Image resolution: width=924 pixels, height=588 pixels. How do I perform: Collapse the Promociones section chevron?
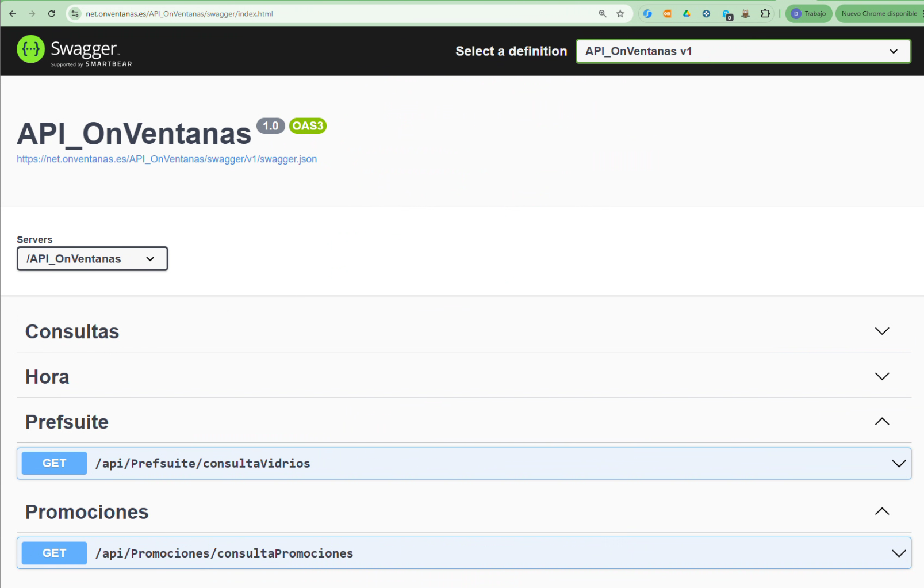pyautogui.click(x=881, y=511)
